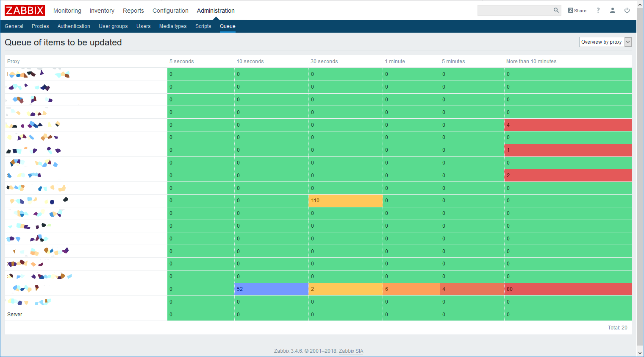Select the User groups tab

[x=113, y=26]
